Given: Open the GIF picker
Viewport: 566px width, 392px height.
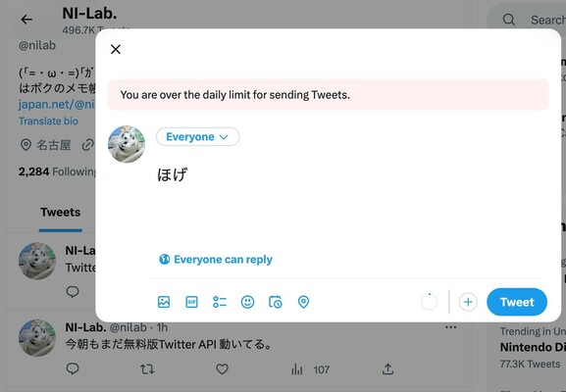Looking at the screenshot, I should point(191,302).
